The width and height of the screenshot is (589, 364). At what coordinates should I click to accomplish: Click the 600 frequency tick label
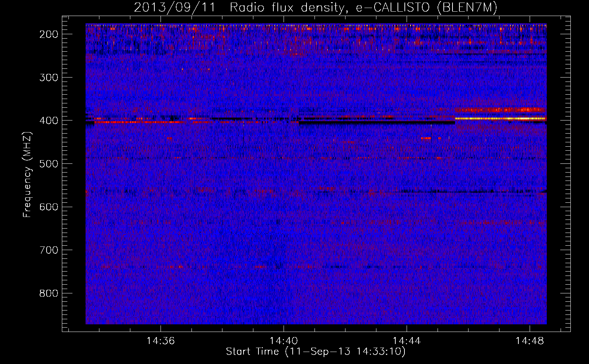[x=48, y=207]
